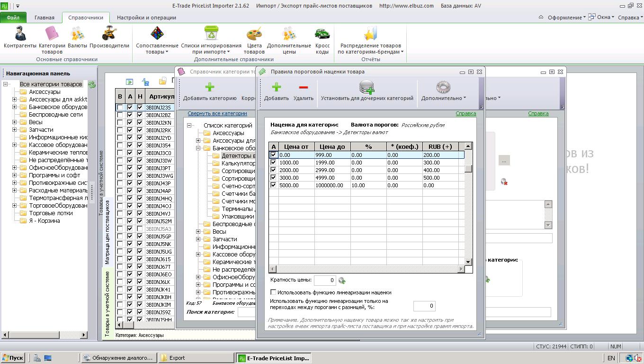Switch to Обнаружение диалого taskbar item
The image size is (644, 364).
119,358
